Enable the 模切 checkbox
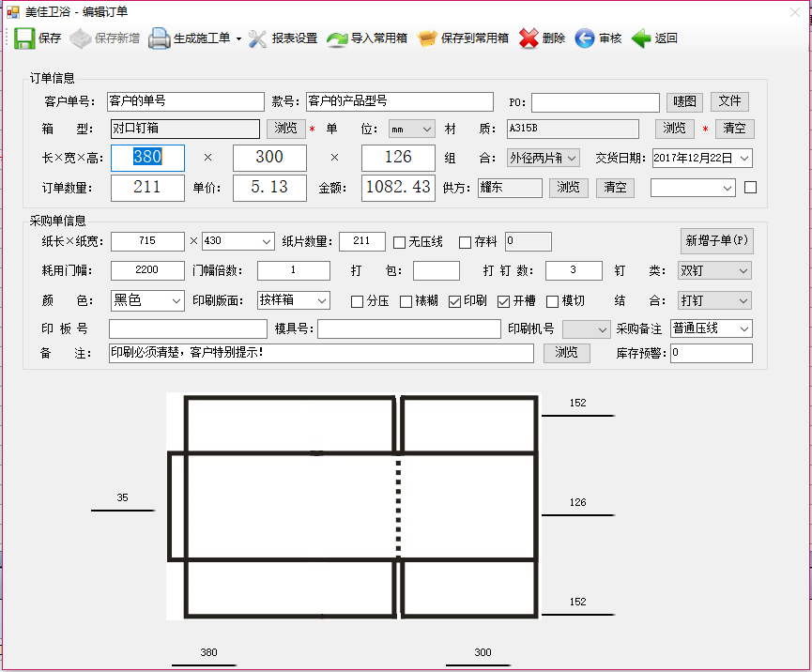The height and width of the screenshot is (672, 812). coord(553,302)
